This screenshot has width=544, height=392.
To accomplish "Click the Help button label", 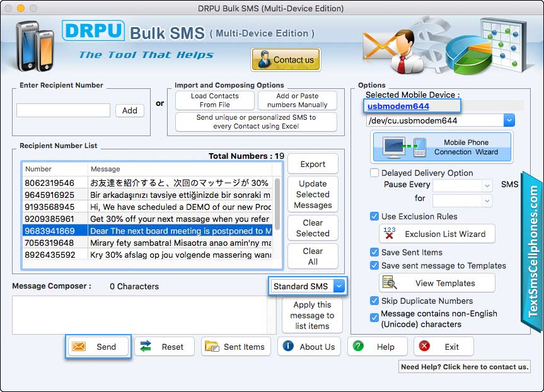I will pos(385,347).
